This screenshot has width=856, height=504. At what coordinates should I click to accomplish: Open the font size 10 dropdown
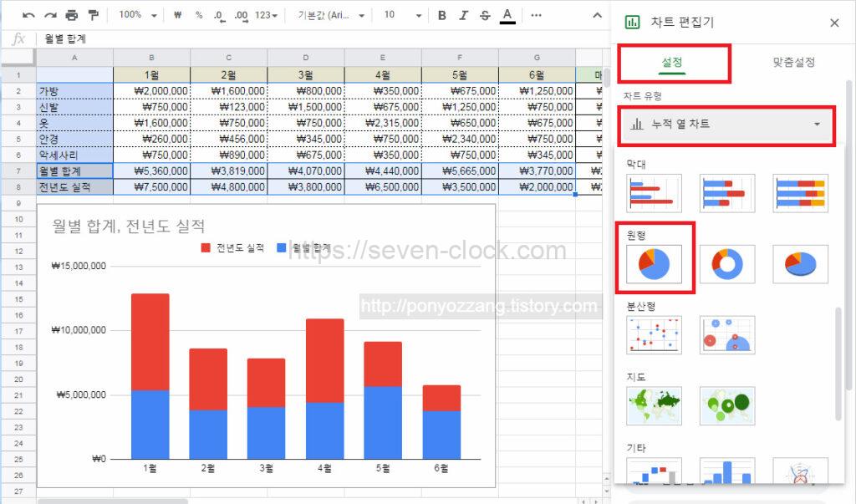pos(401,15)
